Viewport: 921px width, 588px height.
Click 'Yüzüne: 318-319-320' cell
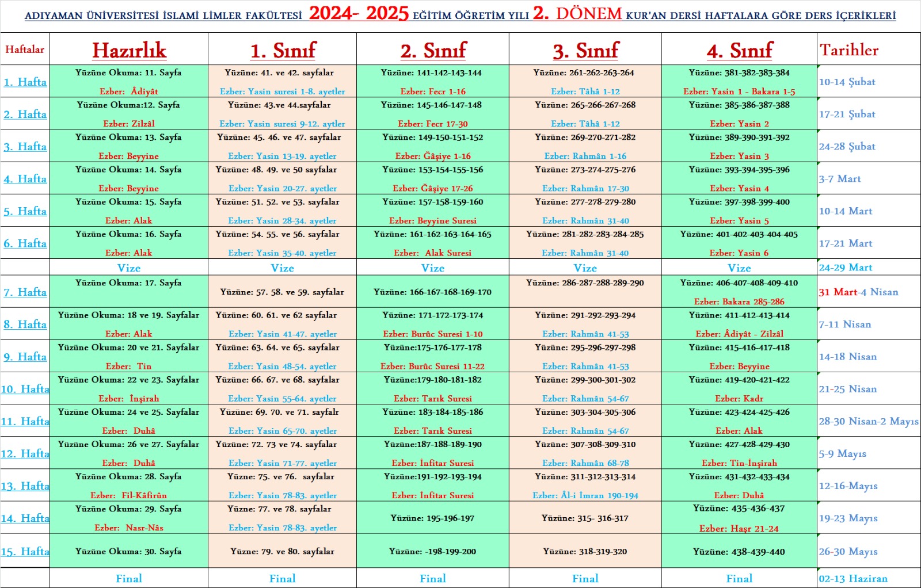(x=585, y=551)
